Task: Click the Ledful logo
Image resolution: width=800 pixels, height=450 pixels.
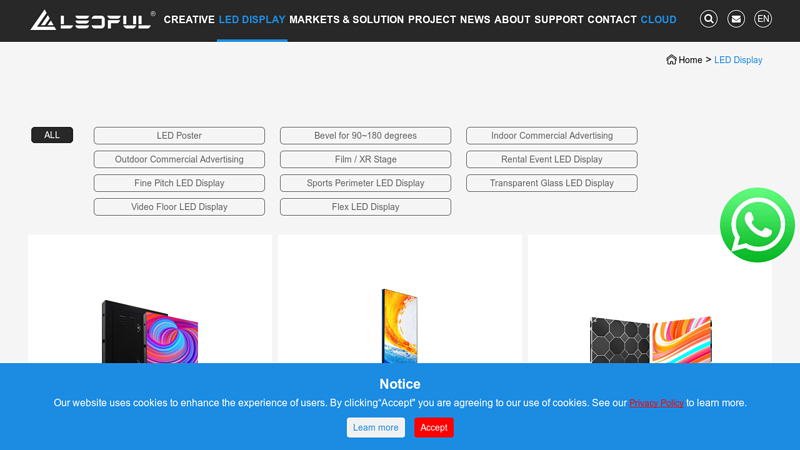Action: pos(93,20)
